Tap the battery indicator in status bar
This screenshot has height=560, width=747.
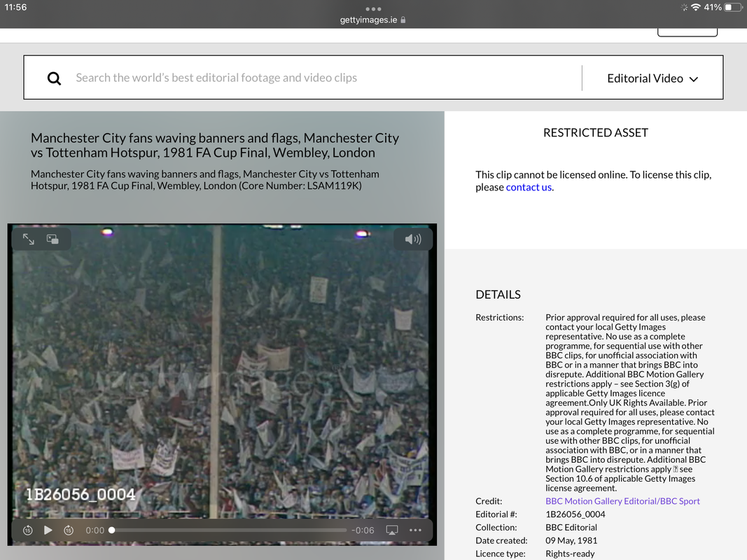[734, 7]
